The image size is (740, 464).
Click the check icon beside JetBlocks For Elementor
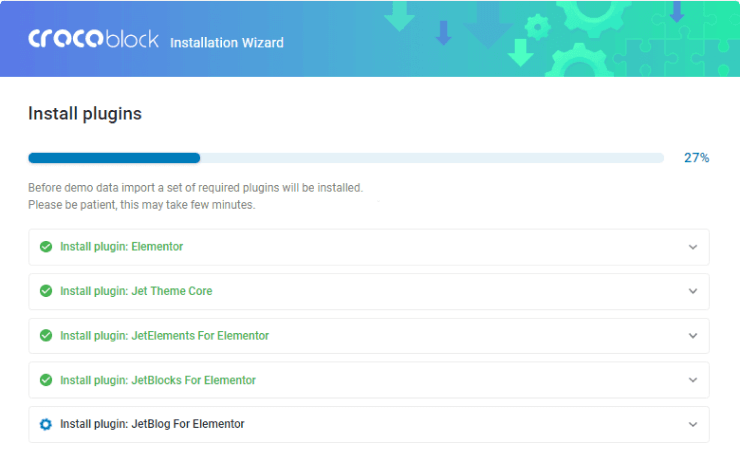pos(46,380)
